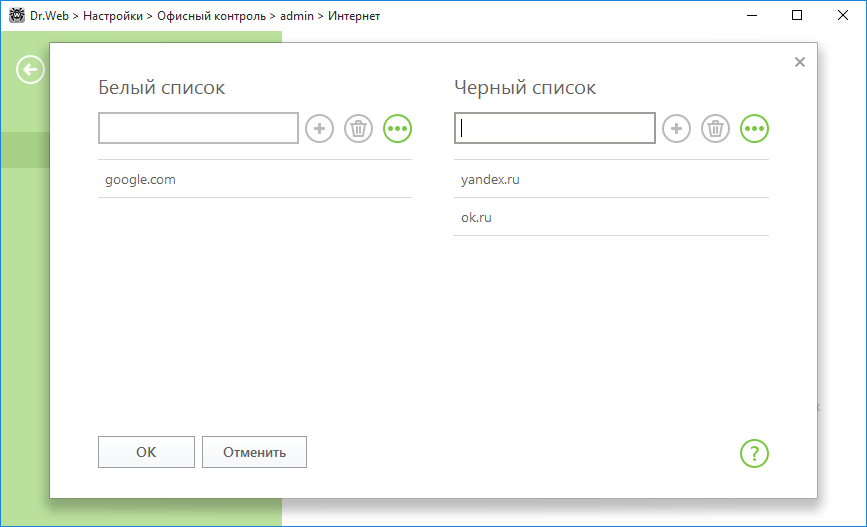This screenshot has width=867, height=527.
Task: Open more options for the white list
Action: pyautogui.click(x=398, y=129)
